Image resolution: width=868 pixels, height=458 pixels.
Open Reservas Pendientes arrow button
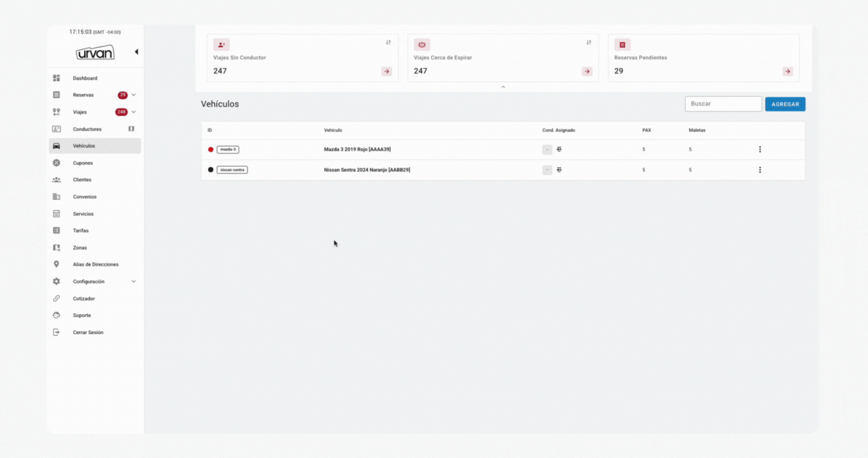(x=788, y=71)
